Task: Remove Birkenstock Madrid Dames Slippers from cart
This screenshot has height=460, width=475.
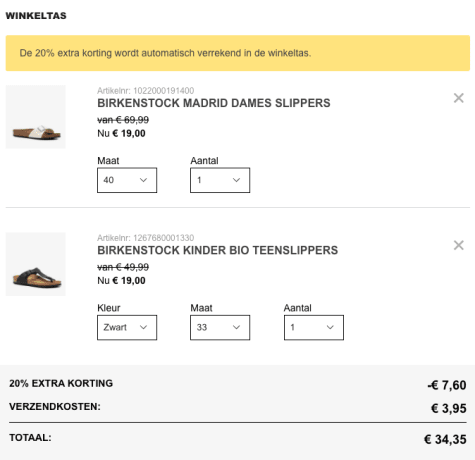Action: click(x=459, y=98)
